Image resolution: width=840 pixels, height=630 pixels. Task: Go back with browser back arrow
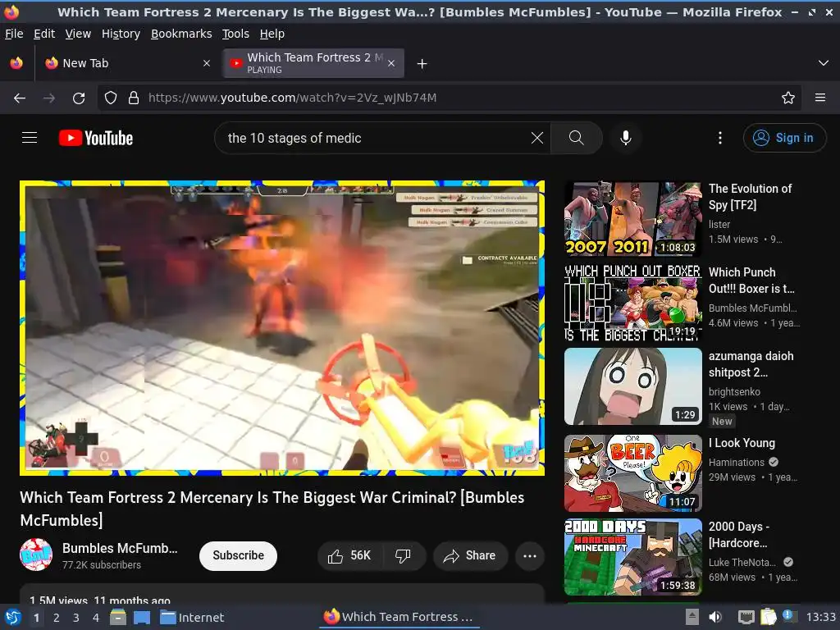coord(20,98)
